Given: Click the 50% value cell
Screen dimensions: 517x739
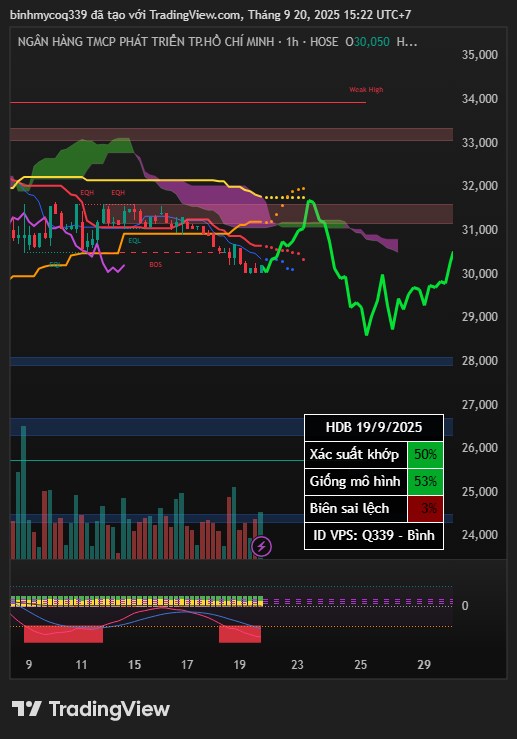Looking at the screenshot, I should coord(425,454).
